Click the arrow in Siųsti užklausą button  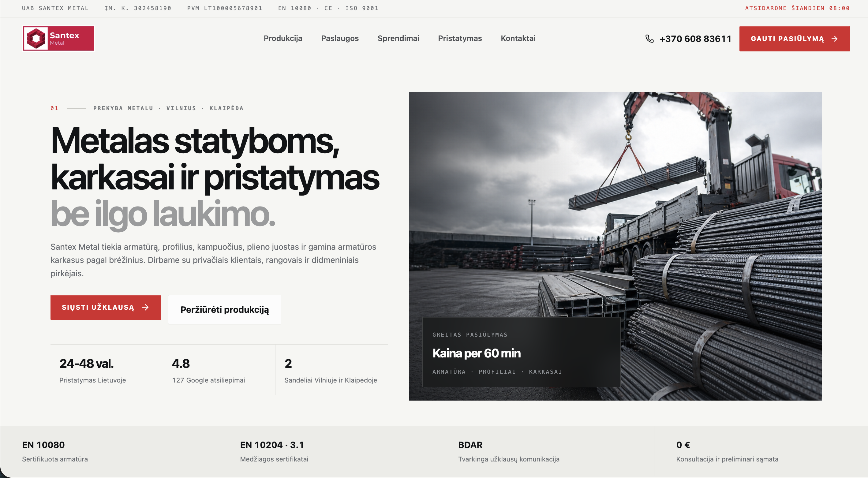145,307
